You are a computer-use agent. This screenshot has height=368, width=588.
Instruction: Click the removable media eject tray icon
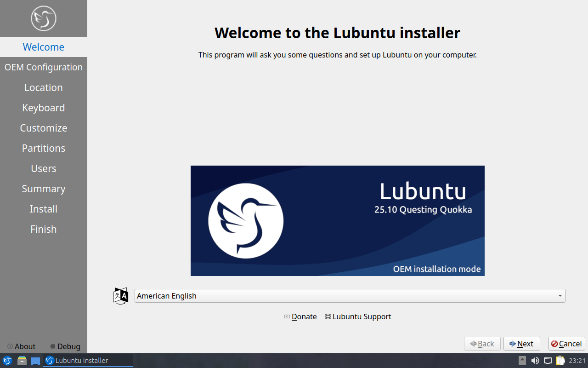522,361
